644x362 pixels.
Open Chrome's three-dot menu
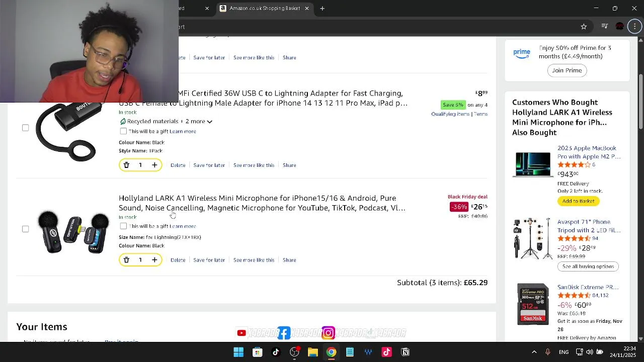pyautogui.click(x=635, y=27)
